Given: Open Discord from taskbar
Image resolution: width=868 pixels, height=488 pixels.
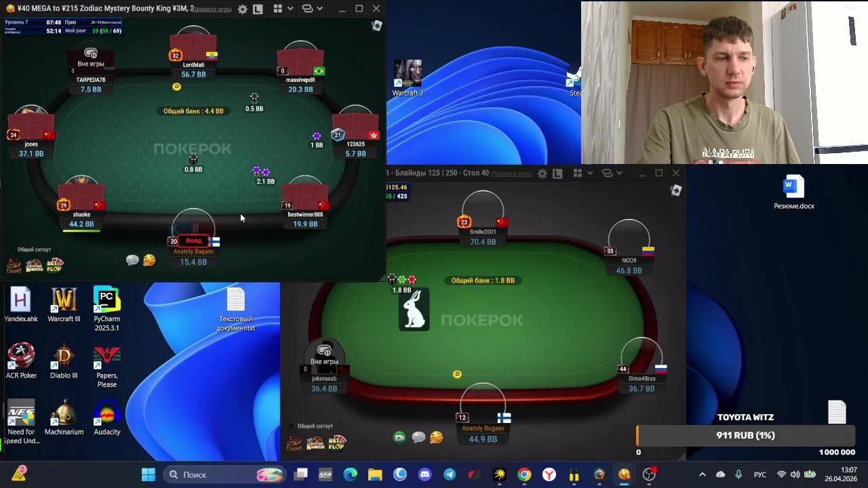Looking at the screenshot, I should [x=425, y=474].
